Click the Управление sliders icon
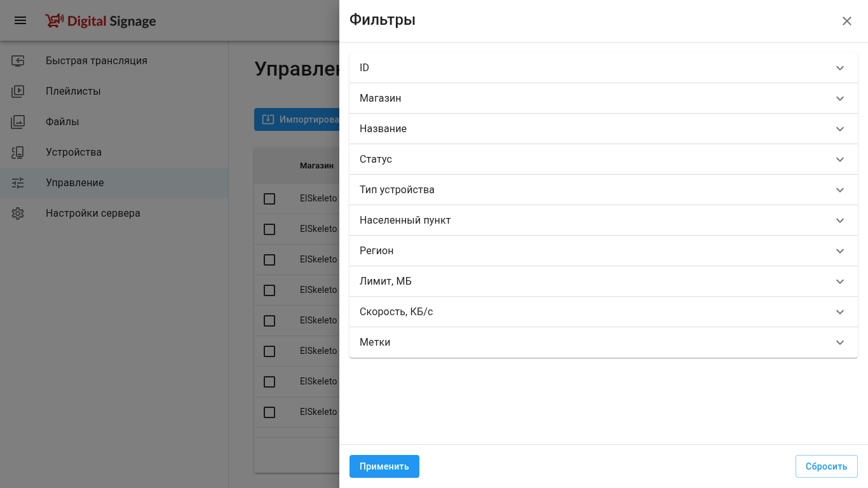 point(18,183)
